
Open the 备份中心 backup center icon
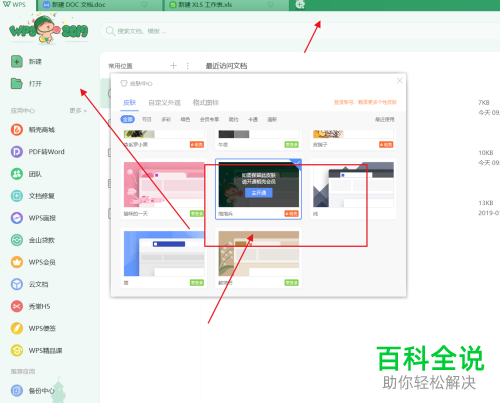pos(17,390)
